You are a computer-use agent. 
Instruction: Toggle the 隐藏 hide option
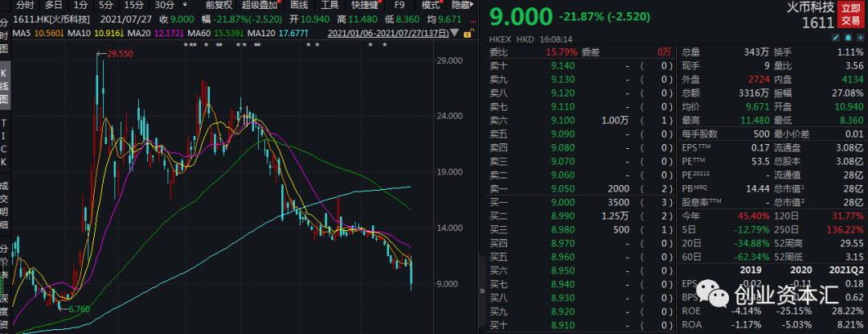coord(460,6)
